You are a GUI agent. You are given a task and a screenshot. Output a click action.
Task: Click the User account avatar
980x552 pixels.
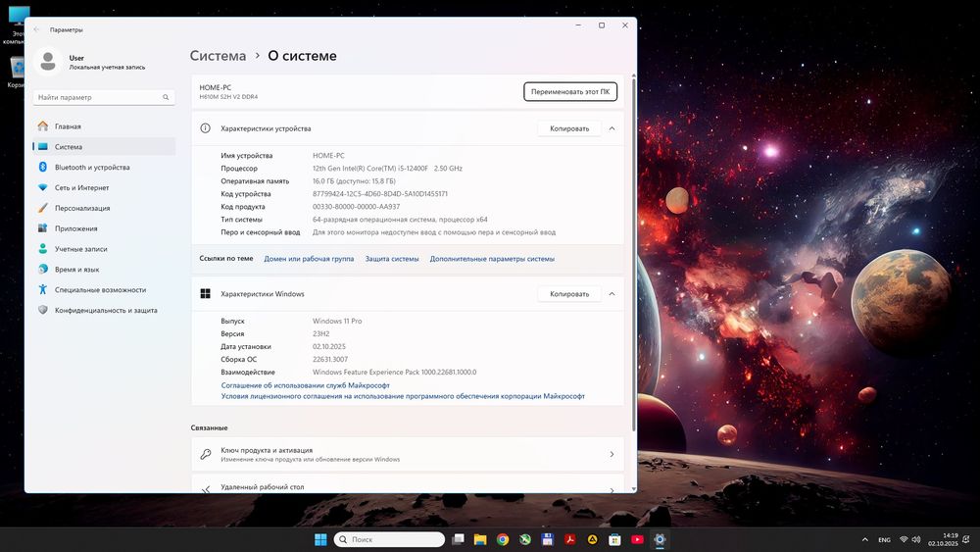(x=47, y=61)
